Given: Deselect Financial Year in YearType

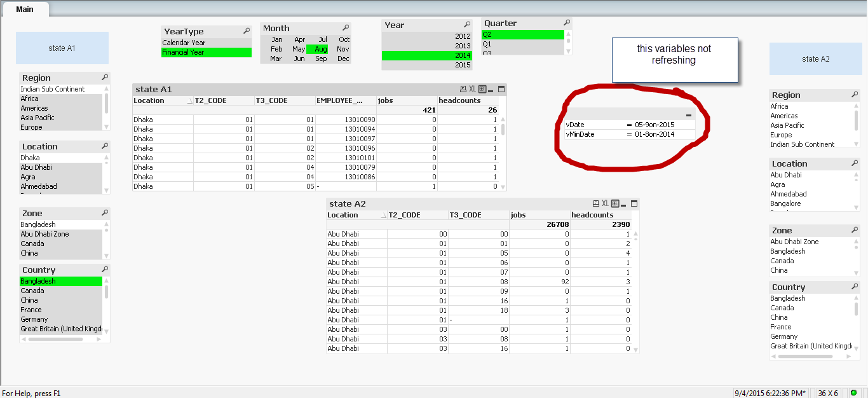Looking at the screenshot, I should (x=207, y=52).
